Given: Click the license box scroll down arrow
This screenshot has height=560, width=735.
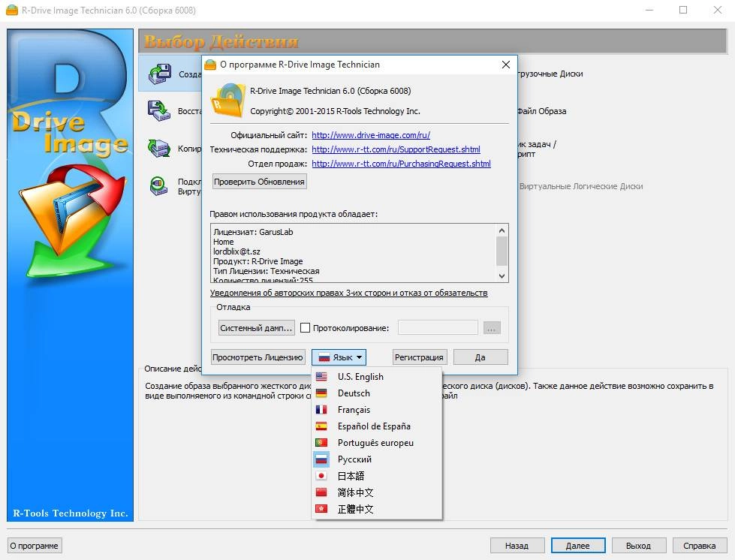Looking at the screenshot, I should click(502, 276).
